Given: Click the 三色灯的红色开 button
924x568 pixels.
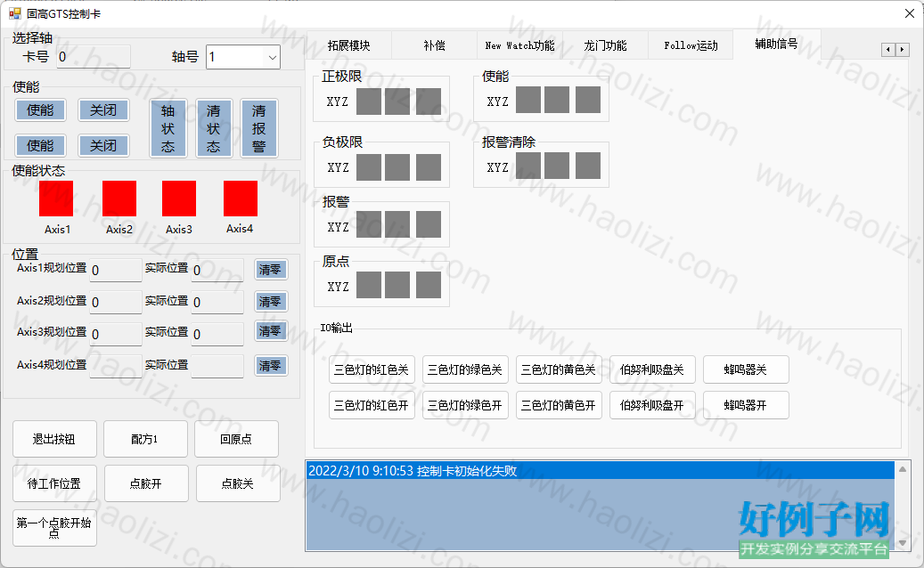Looking at the screenshot, I should 372,405.
